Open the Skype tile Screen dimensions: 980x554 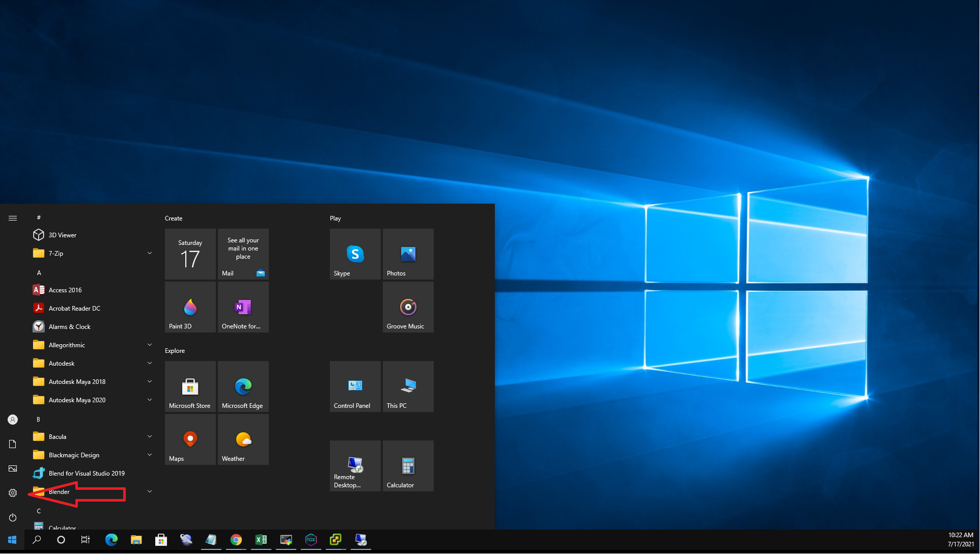point(355,254)
